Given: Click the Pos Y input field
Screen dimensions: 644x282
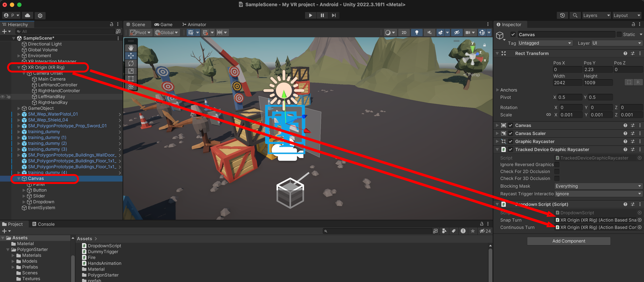Looking at the screenshot, I should [x=598, y=69].
